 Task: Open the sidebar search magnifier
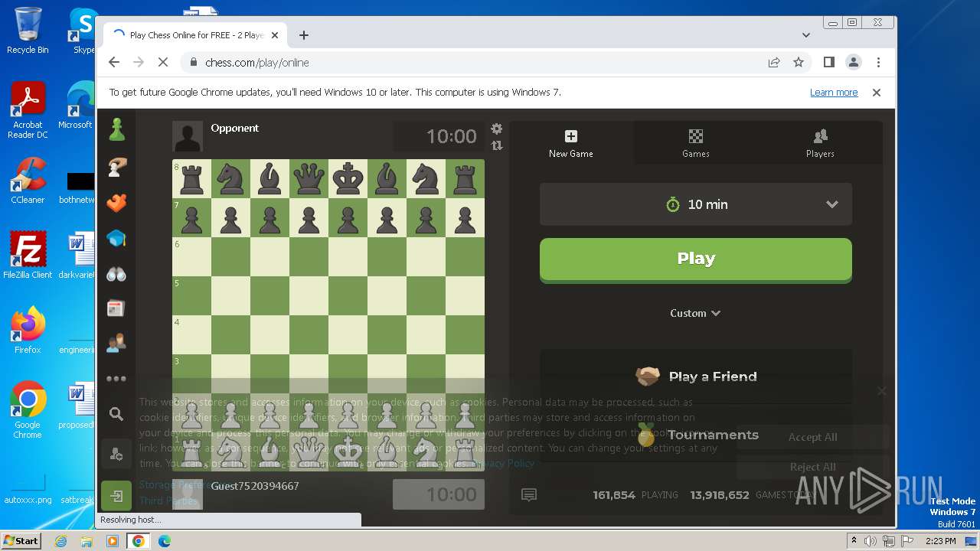[116, 414]
